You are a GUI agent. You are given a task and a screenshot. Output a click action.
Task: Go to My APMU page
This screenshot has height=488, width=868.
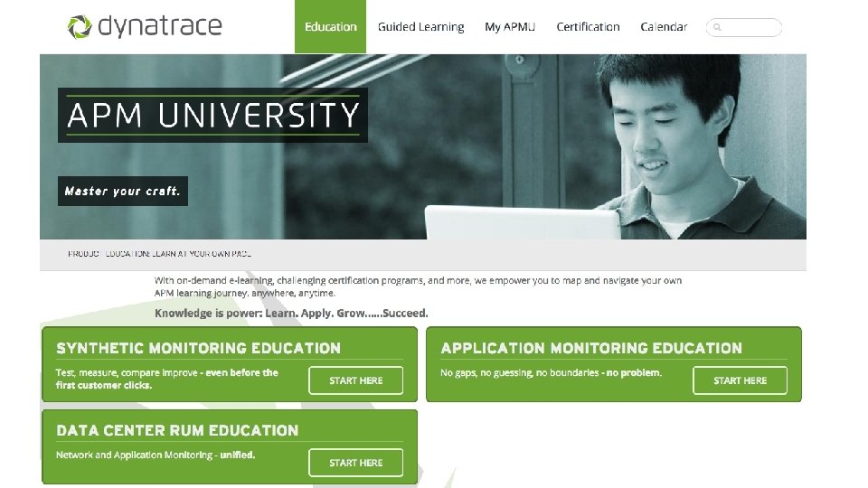[x=510, y=26]
